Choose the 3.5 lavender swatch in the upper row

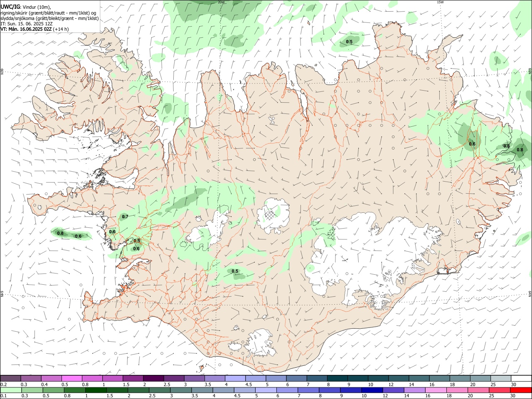pos(214,378)
